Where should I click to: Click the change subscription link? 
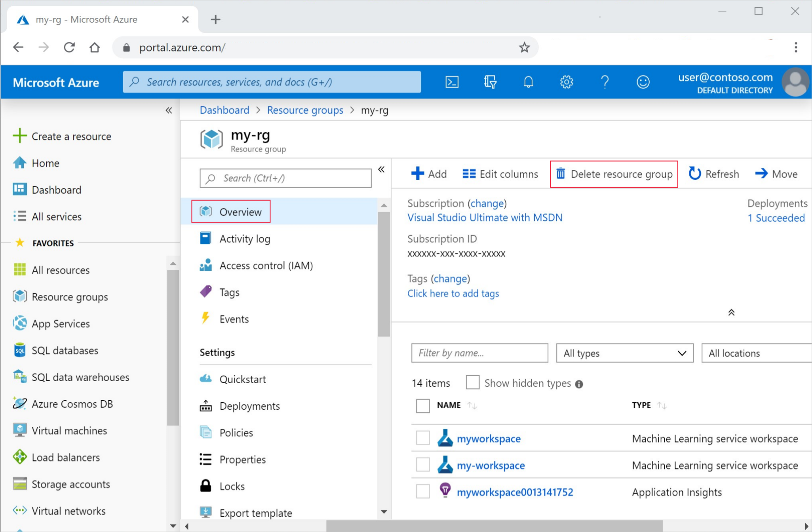point(487,203)
